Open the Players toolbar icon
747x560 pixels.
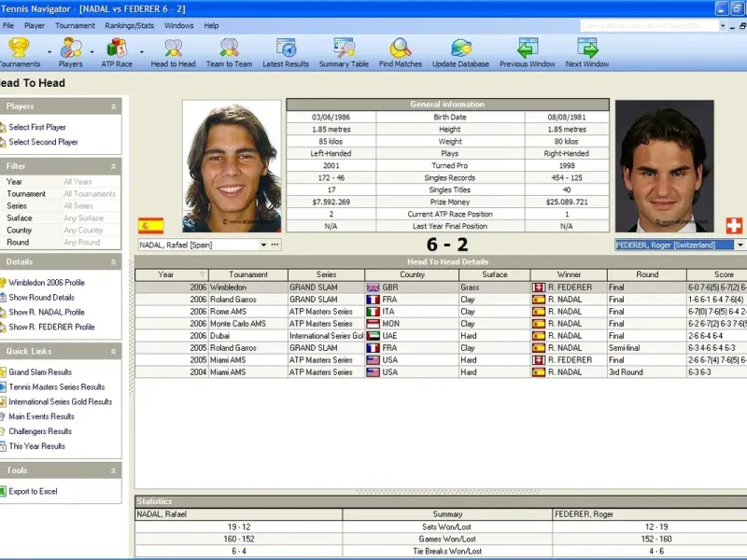click(71, 52)
